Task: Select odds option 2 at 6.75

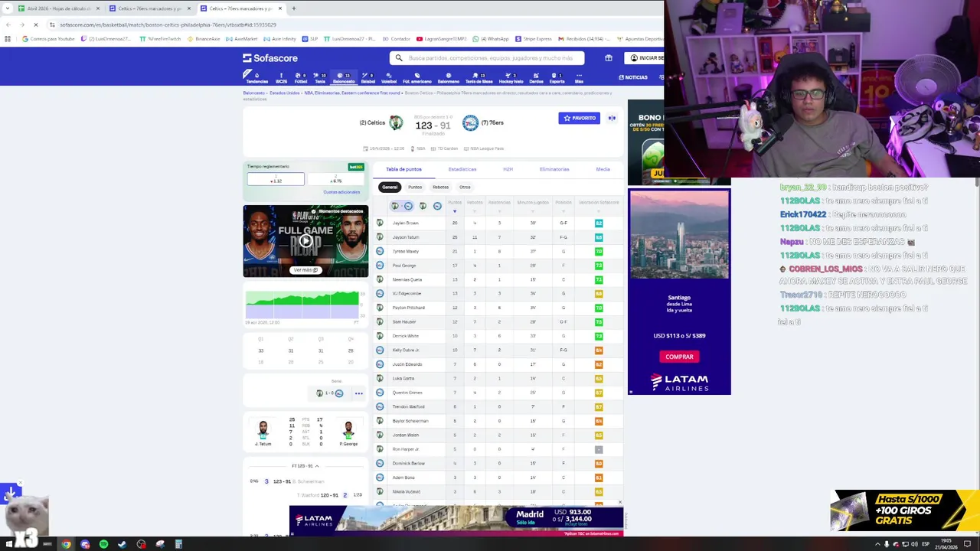Action: point(335,179)
